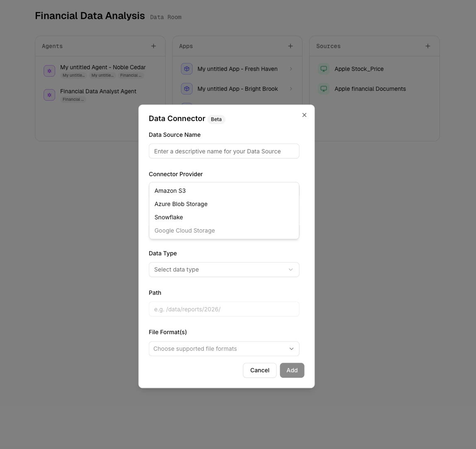476x449 pixels.
Task: Click the plus icon in the Apps panel
Action: pos(290,46)
